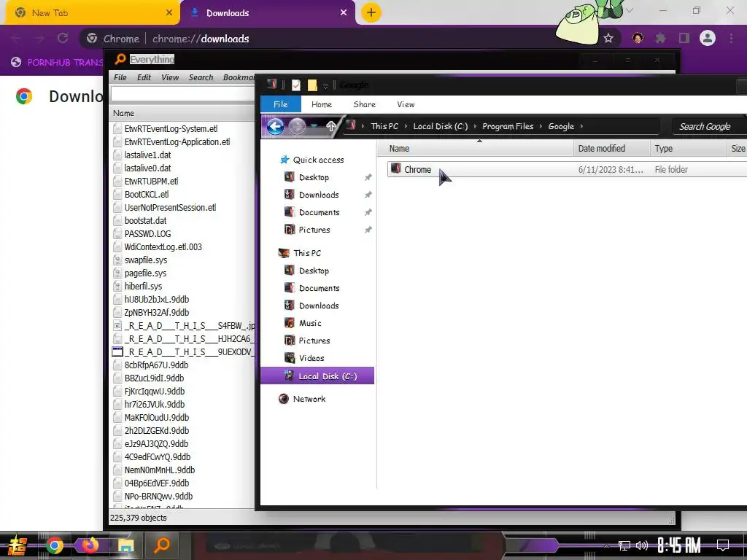
Task: Bookmark this page with star icon
Action: (608, 38)
